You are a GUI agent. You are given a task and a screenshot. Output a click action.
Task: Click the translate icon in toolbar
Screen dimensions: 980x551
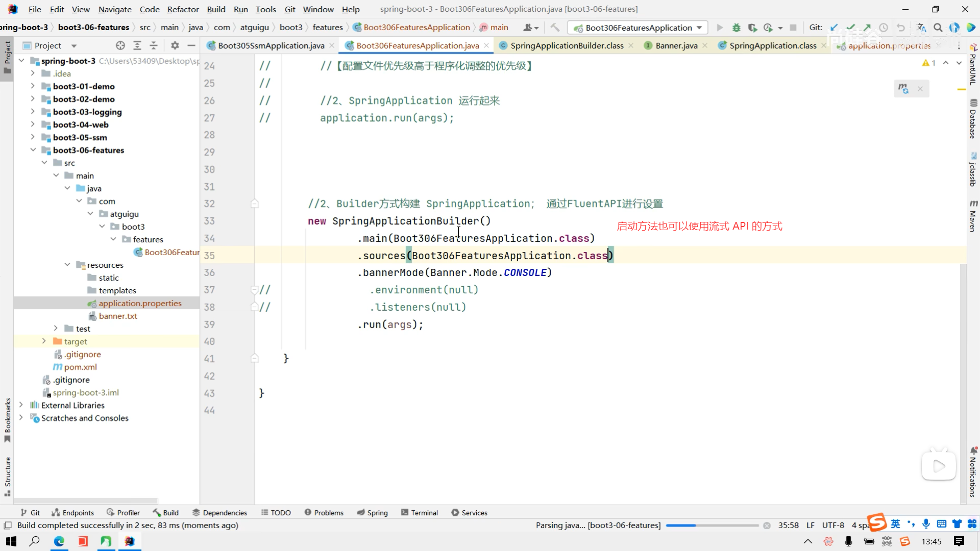tap(921, 28)
